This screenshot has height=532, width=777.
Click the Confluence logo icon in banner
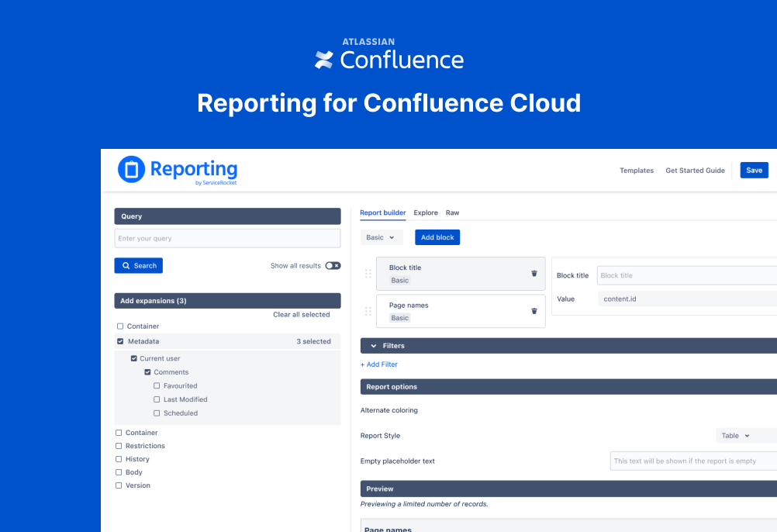[x=324, y=60]
